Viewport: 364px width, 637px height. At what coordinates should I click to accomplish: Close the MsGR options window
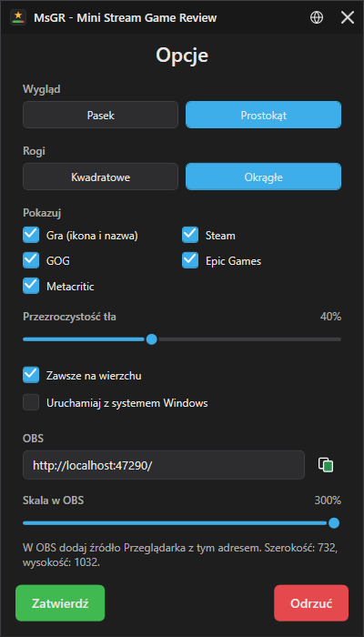click(348, 17)
